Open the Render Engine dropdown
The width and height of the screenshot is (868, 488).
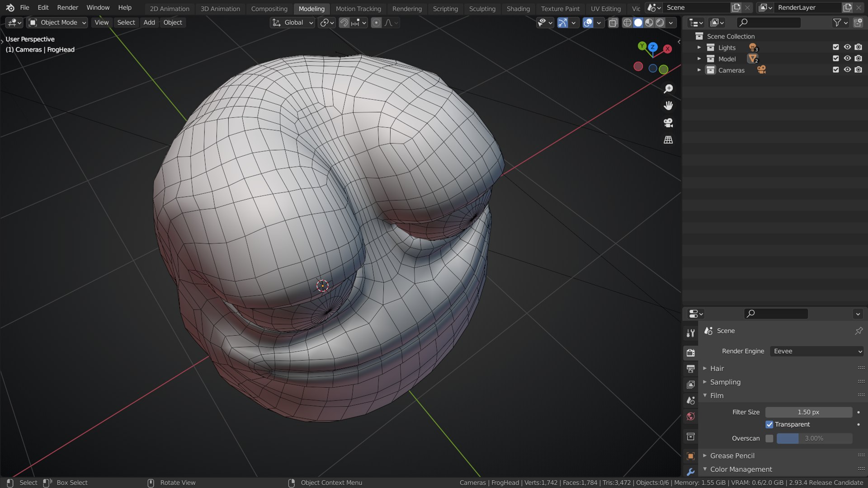pos(817,352)
